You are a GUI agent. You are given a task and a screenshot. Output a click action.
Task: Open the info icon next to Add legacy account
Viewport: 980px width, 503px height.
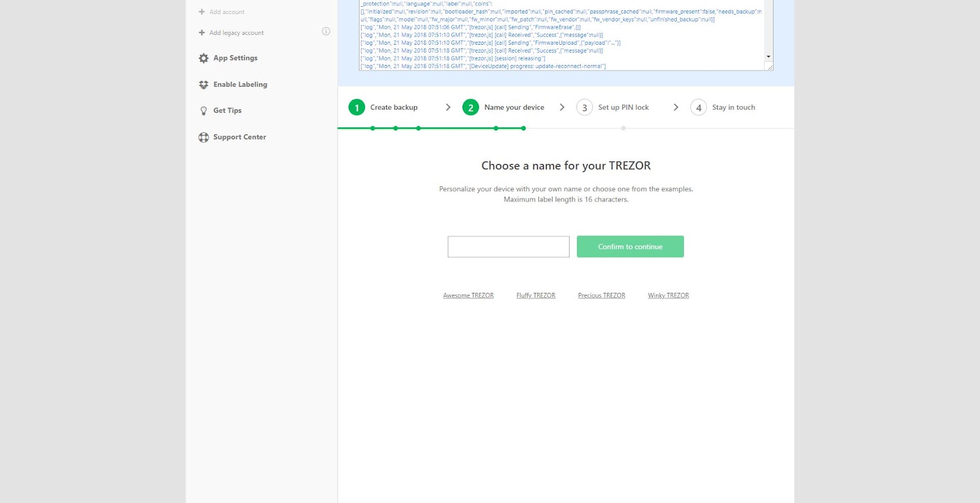click(x=326, y=31)
